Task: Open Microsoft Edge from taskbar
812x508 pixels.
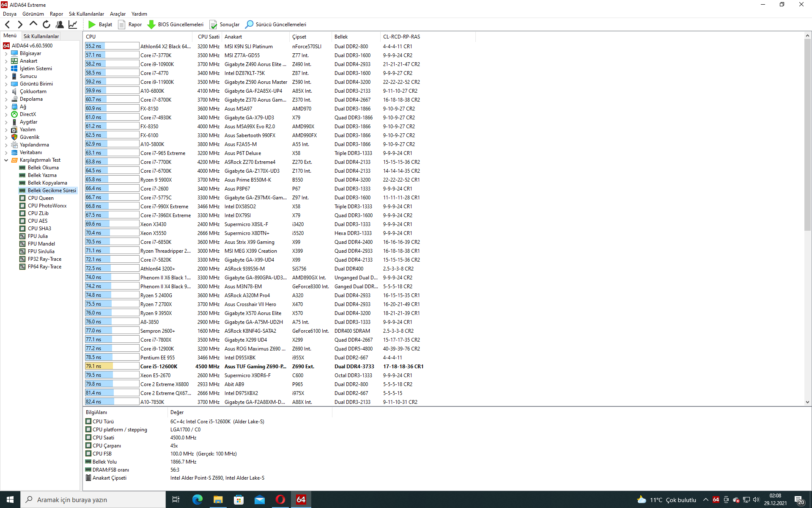Action: coord(197,500)
